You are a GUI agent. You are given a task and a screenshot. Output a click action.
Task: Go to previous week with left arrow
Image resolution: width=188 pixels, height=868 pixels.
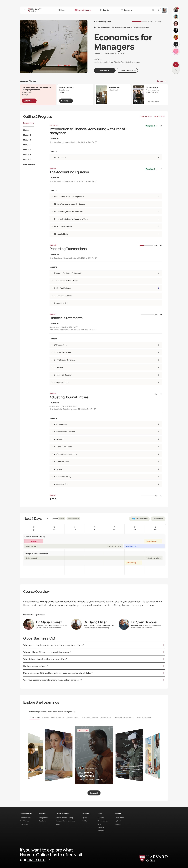[48, 518]
